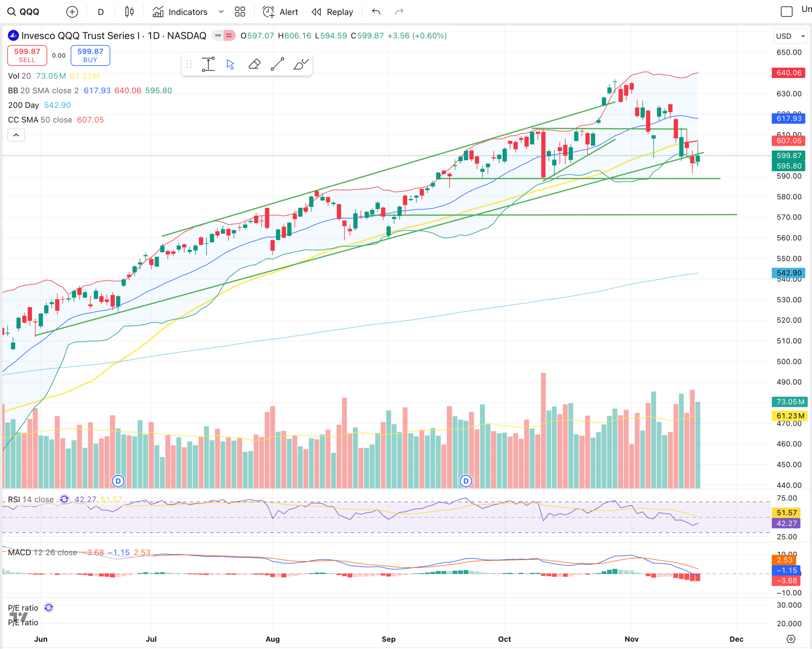This screenshot has height=649, width=812.
Task: Select the measure tool in floating toolbar
Action: click(208, 64)
